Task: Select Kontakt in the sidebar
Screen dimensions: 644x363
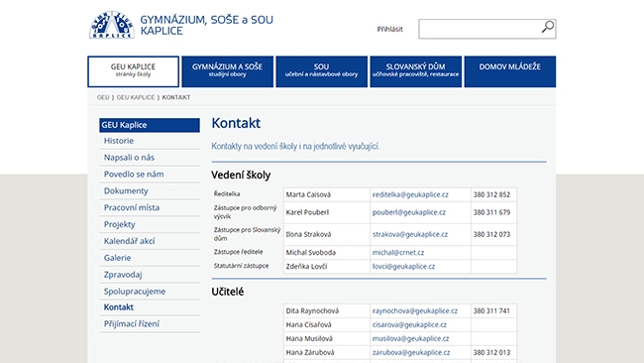Action: [x=118, y=307]
